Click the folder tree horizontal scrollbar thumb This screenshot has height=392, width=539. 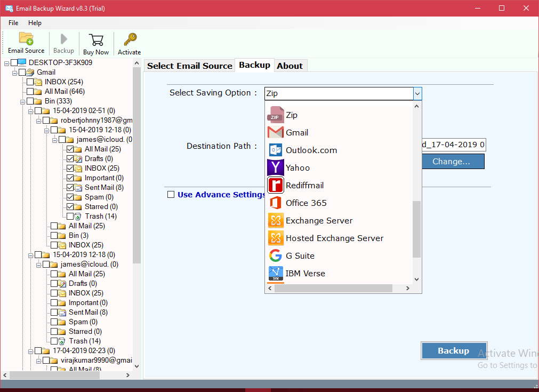(55, 375)
